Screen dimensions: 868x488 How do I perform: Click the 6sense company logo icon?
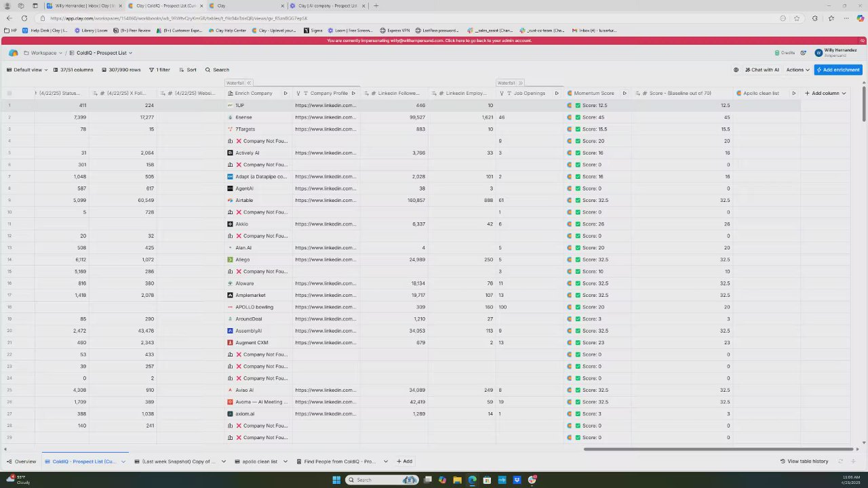pos(231,117)
